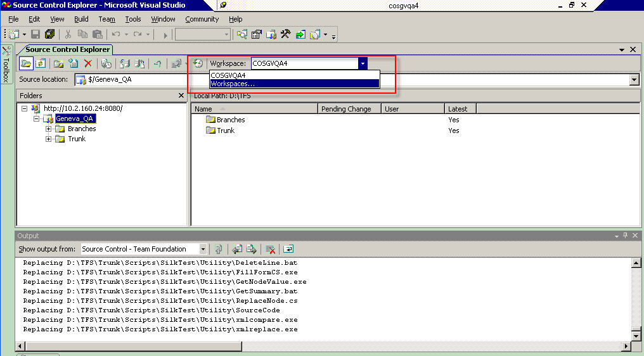
Task: Expand the Trunk folder in the tree
Action: (48, 139)
